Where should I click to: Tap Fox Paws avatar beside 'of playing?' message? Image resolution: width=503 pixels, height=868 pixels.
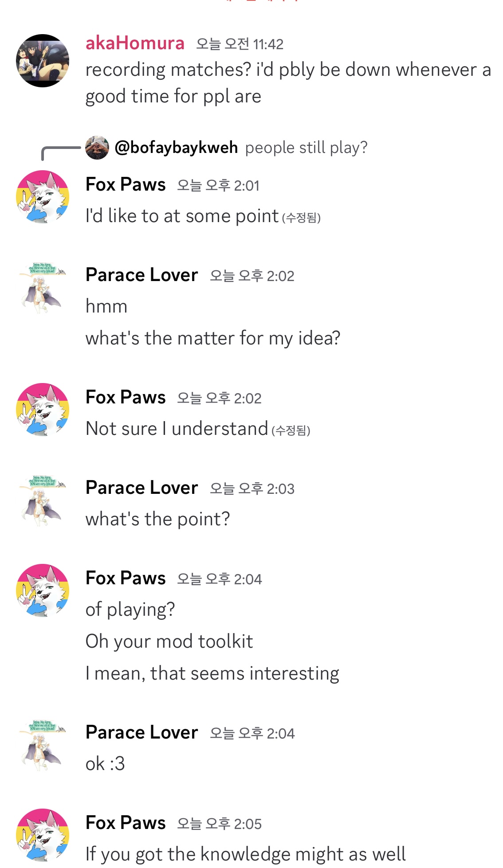[43, 590]
